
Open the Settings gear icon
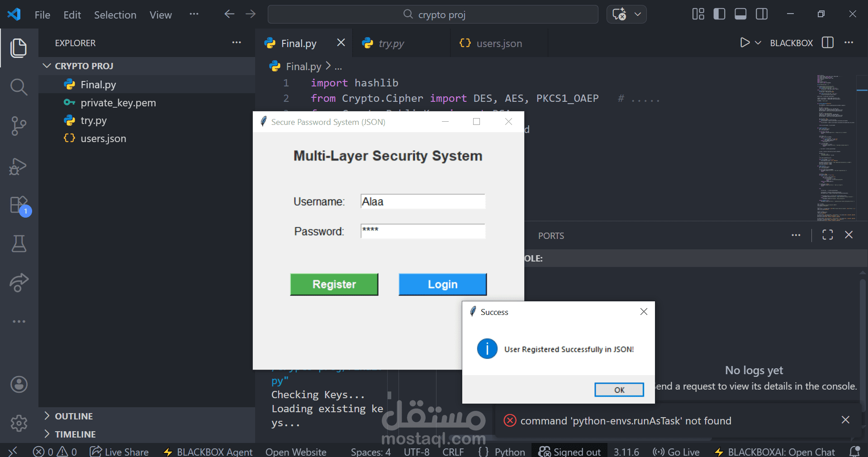click(19, 424)
